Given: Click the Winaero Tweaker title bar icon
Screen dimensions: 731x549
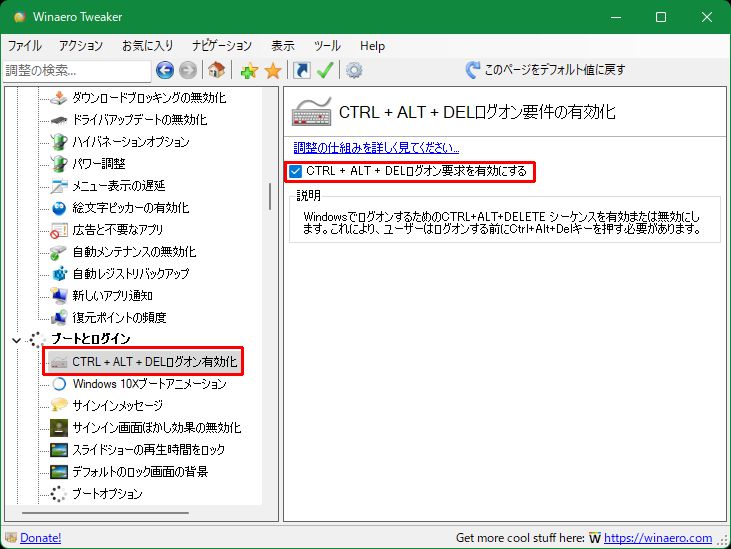Looking at the screenshot, I should click(19, 17).
